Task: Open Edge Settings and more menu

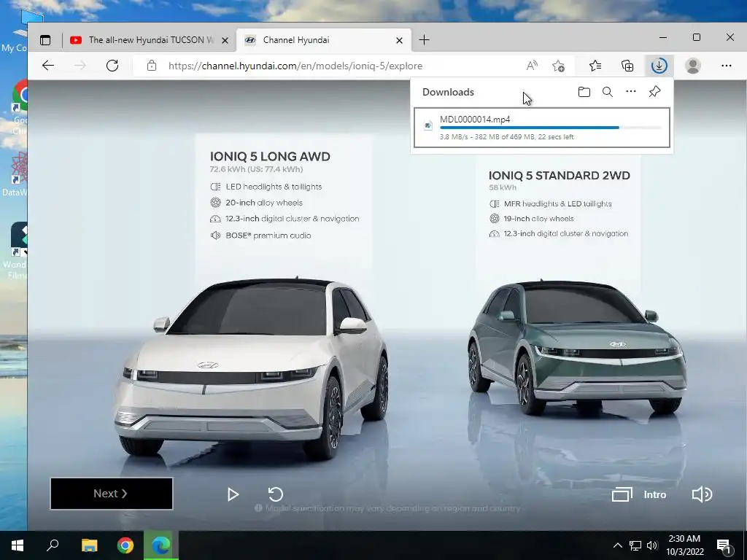Action: point(726,66)
